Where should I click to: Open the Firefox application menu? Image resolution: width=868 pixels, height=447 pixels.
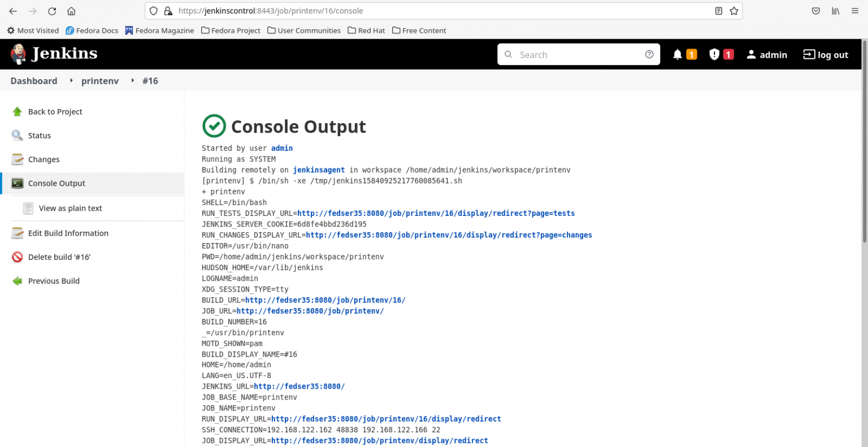pyautogui.click(x=855, y=11)
